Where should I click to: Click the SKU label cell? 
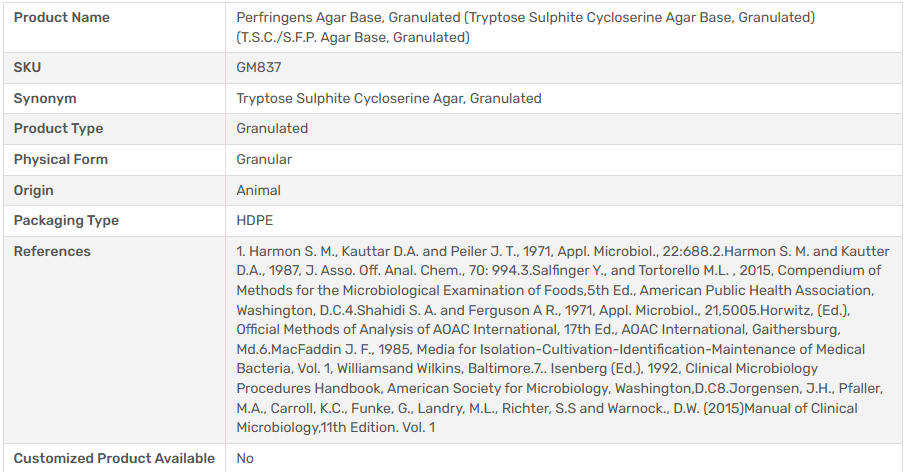click(x=28, y=68)
